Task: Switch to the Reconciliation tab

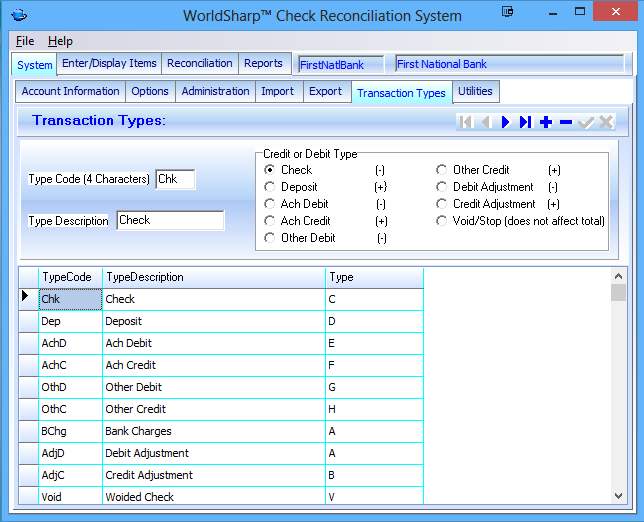Action: (x=200, y=63)
